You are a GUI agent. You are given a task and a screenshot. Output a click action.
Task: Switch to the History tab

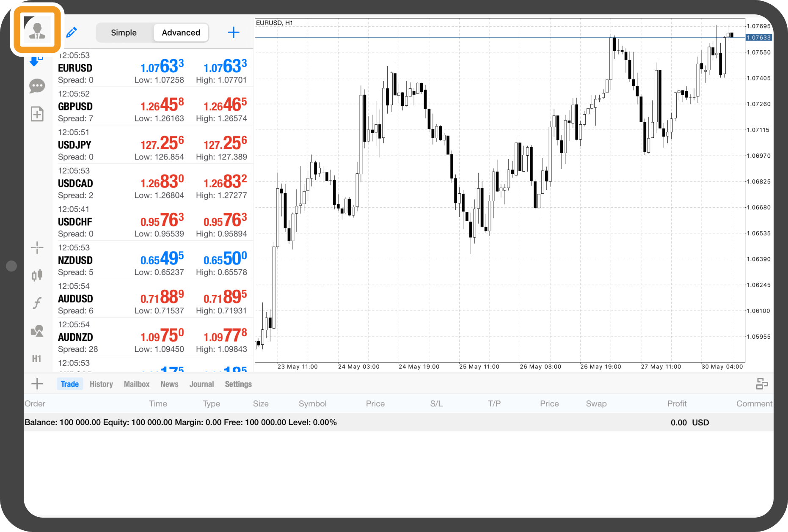tap(101, 384)
